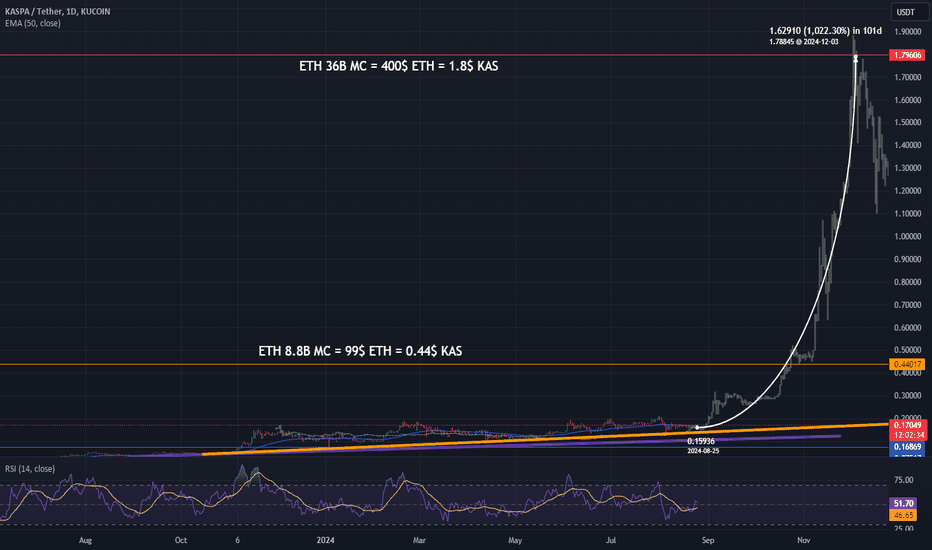The image size is (932, 550).
Task: Click the Sep label on time axis
Action: [x=707, y=540]
